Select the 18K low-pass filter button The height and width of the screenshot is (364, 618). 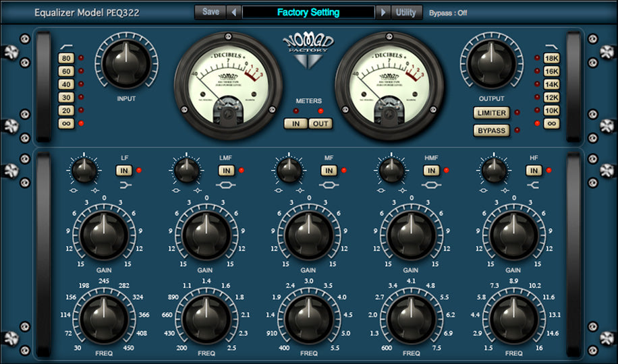pos(551,59)
